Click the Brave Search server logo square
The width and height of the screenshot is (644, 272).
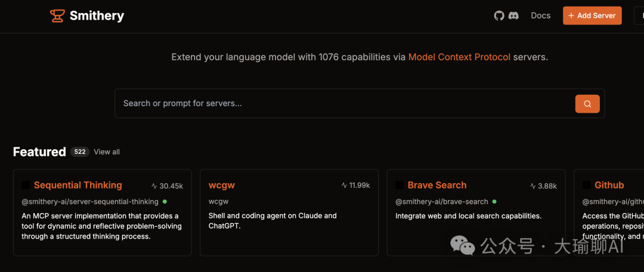(x=400, y=186)
